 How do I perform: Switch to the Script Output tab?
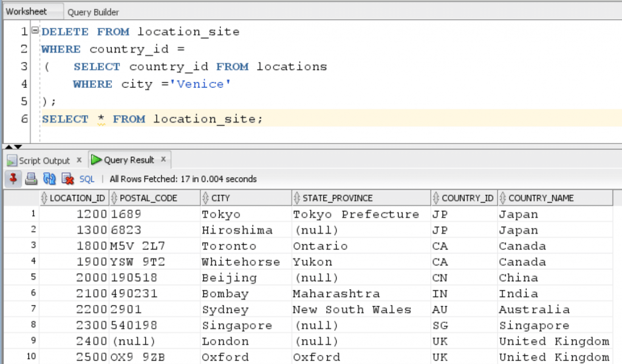43,160
